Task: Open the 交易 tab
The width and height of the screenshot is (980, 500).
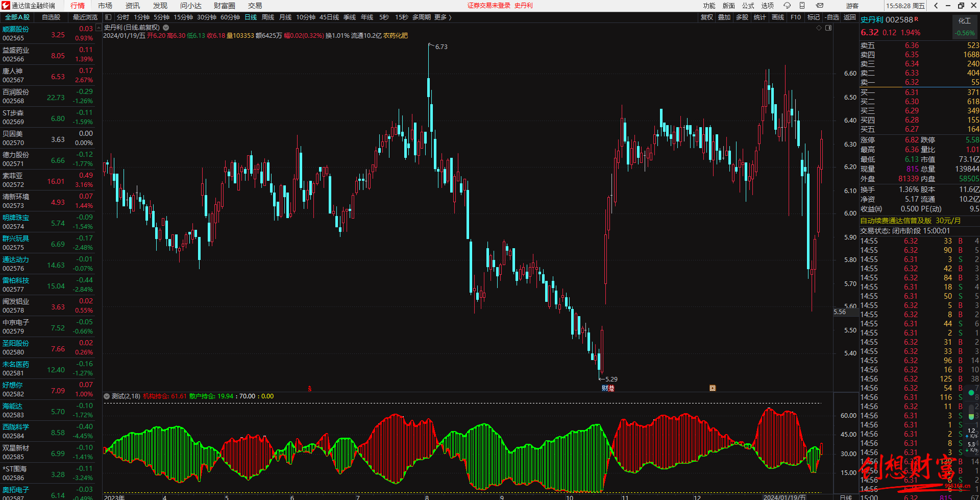Action: coord(255,6)
